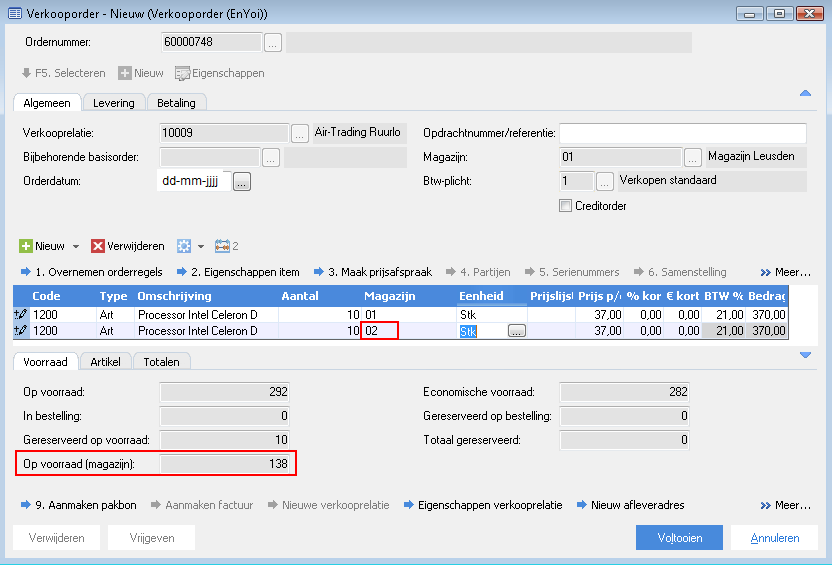Click Nieuw afleveradres action
Image resolution: width=832 pixels, height=565 pixels.
pyautogui.click(x=630, y=505)
